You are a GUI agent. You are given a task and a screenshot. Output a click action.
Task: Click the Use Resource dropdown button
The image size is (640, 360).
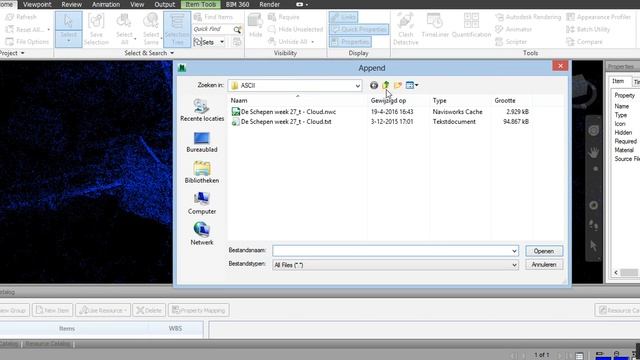103,311
